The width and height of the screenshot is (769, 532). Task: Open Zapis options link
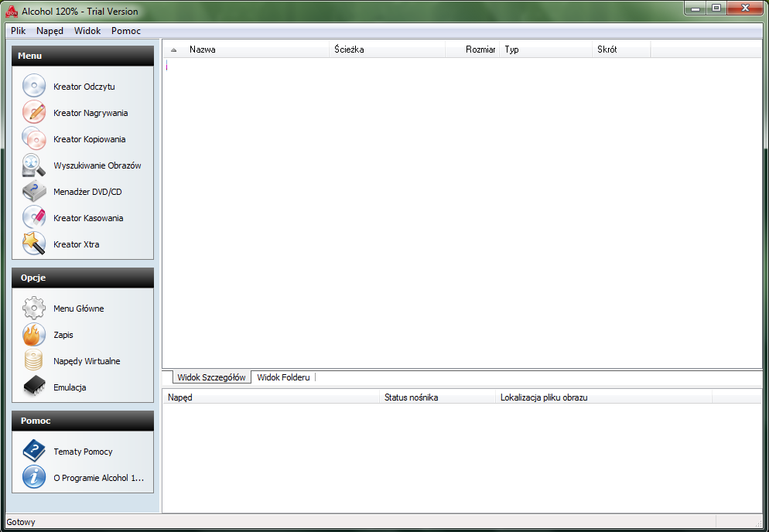pos(63,335)
